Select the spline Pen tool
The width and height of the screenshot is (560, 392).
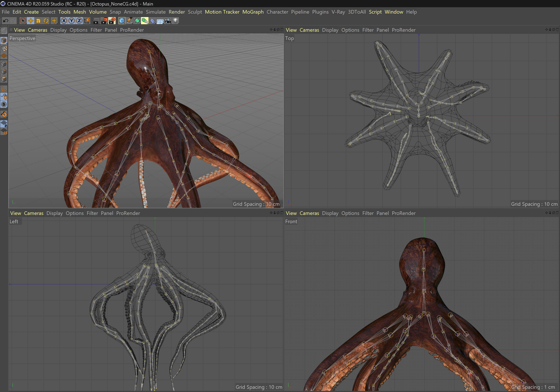(129, 21)
